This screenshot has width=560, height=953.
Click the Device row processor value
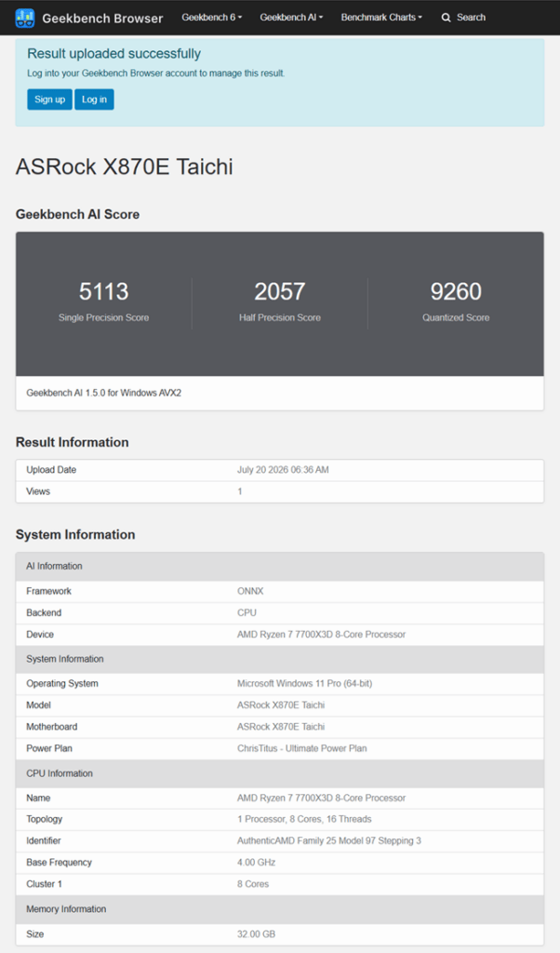(321, 634)
